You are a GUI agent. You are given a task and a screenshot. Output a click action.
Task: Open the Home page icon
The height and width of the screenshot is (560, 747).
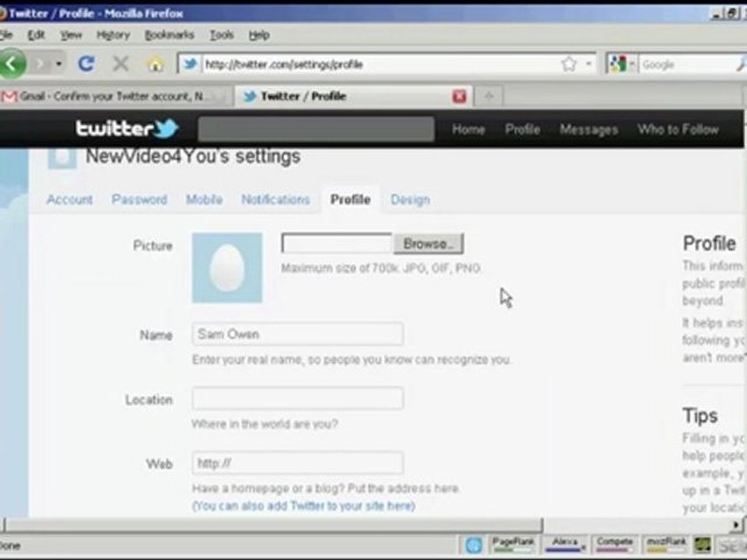click(x=155, y=63)
